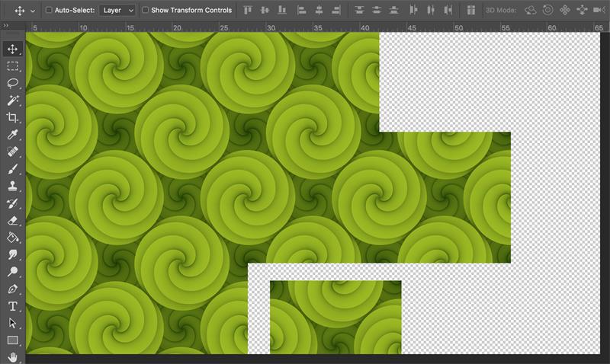The image size is (610, 364).
Task: Open the Move tool preset picker
Action: click(x=25, y=11)
